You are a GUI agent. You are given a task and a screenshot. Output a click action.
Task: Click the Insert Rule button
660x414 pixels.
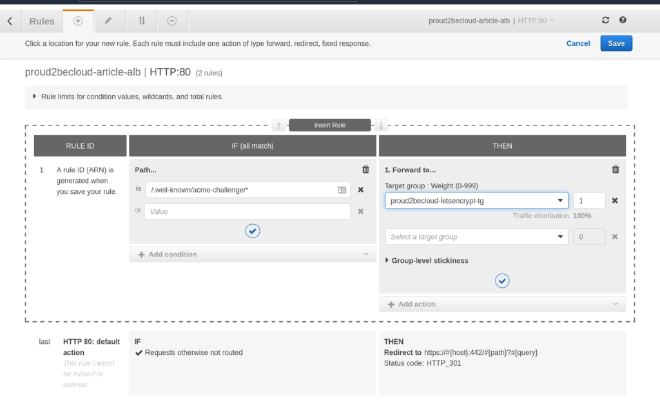point(329,125)
